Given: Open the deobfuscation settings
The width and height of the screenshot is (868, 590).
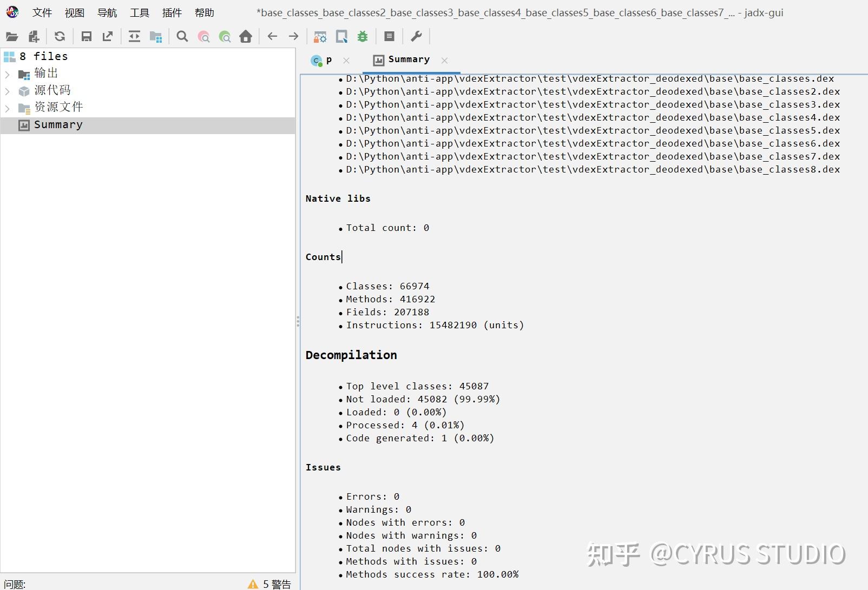Looking at the screenshot, I should (x=320, y=36).
